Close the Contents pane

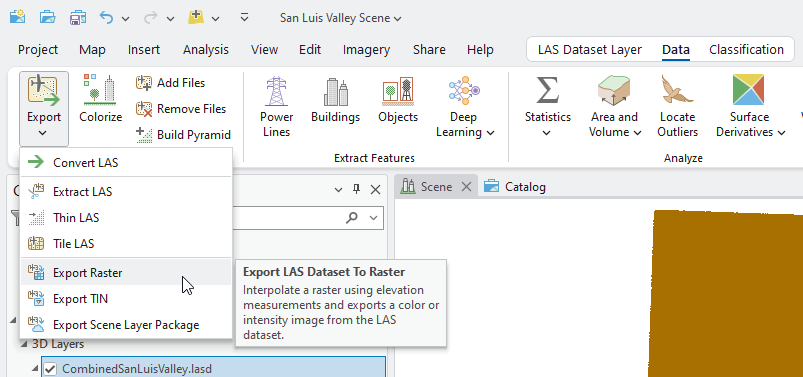coord(375,190)
